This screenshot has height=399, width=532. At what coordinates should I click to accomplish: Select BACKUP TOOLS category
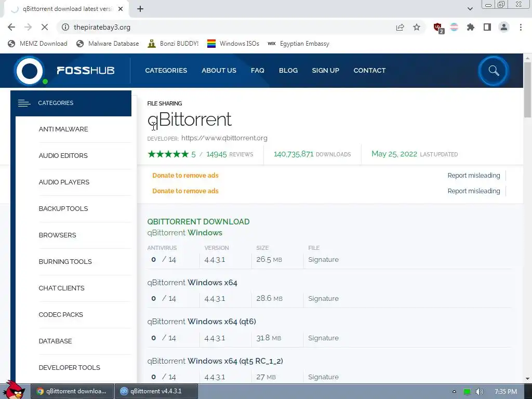pos(63,208)
